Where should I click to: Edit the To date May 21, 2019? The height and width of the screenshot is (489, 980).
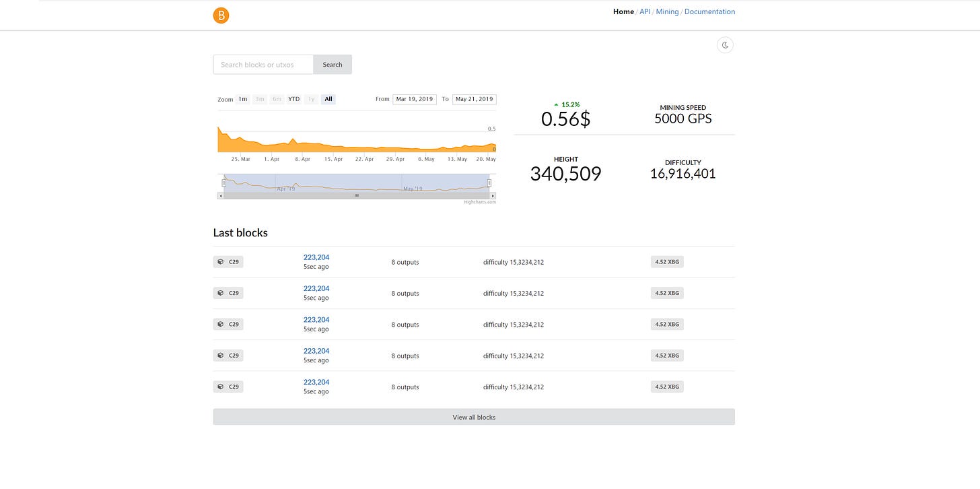(x=475, y=99)
